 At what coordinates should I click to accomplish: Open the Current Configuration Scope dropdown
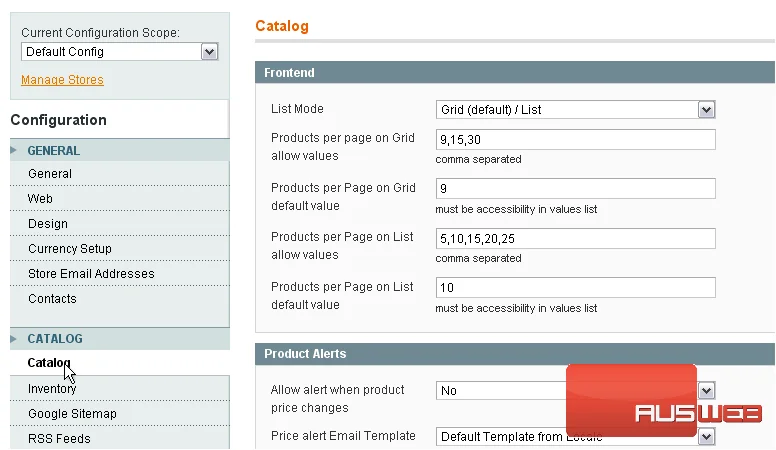120,51
